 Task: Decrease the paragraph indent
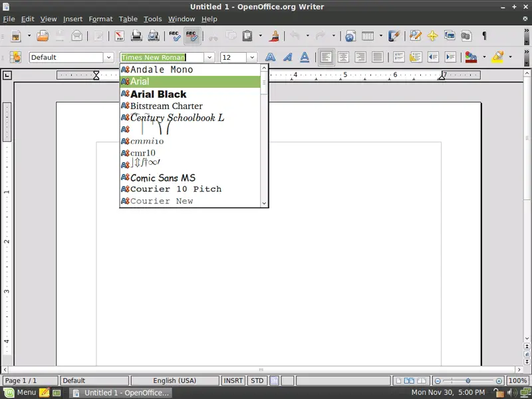[434, 57]
